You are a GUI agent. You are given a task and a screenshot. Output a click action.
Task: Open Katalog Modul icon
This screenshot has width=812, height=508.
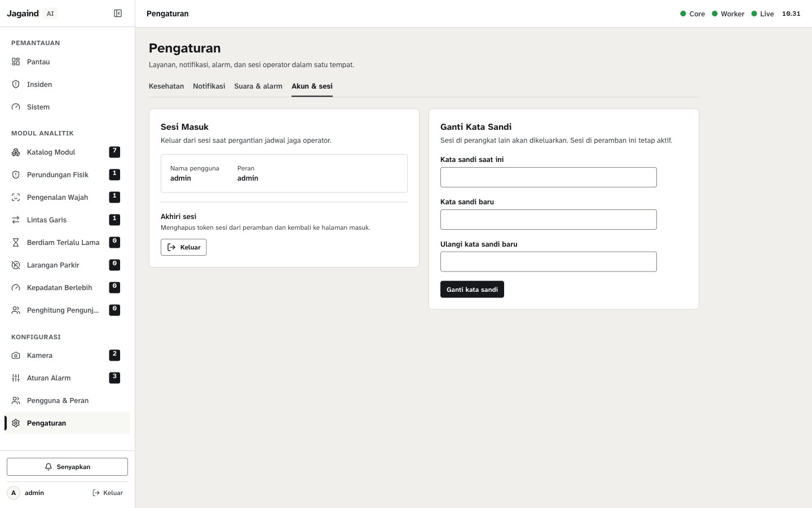point(16,152)
